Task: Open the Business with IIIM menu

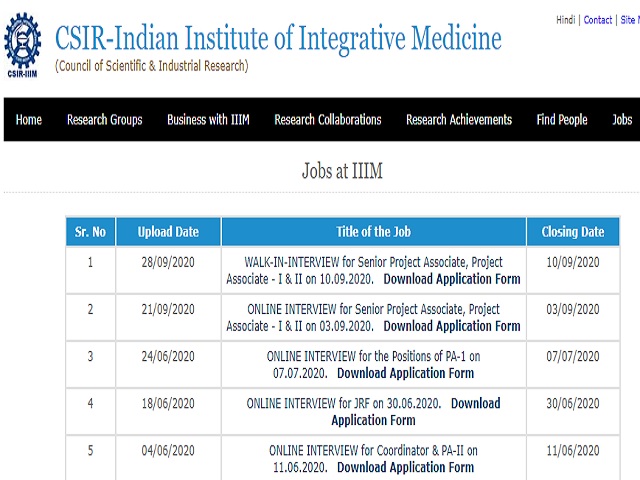Action: click(x=208, y=120)
